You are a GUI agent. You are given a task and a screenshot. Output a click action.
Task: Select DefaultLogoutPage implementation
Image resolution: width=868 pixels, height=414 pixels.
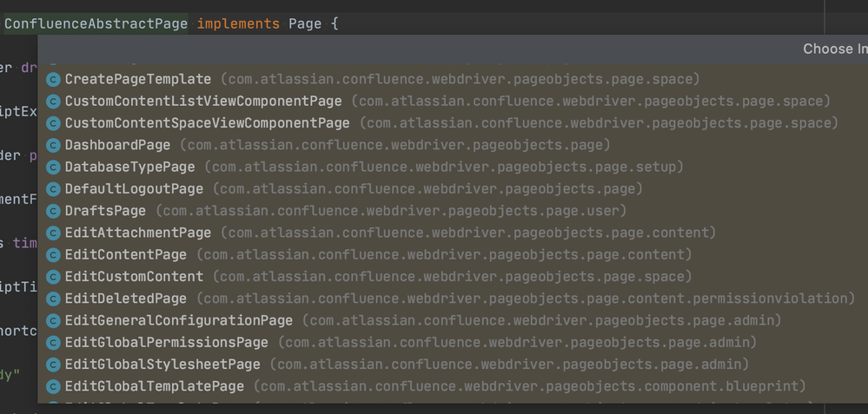(x=453, y=189)
